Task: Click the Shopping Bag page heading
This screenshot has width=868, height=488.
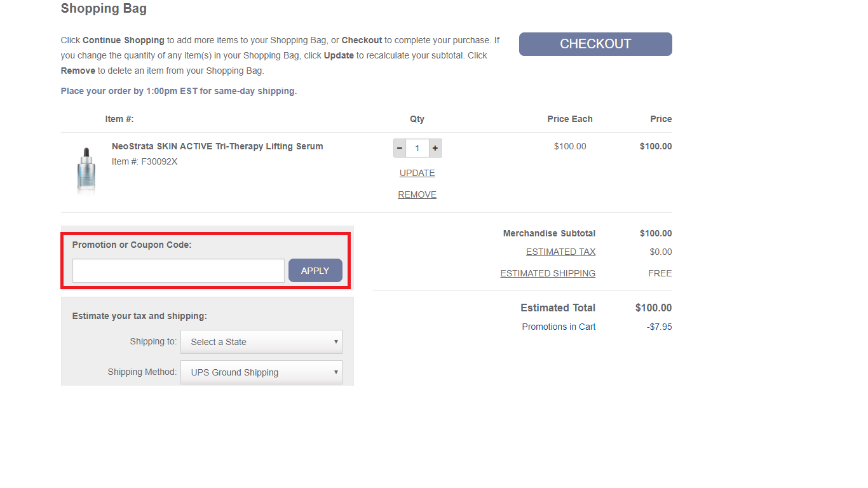Action: point(104,8)
